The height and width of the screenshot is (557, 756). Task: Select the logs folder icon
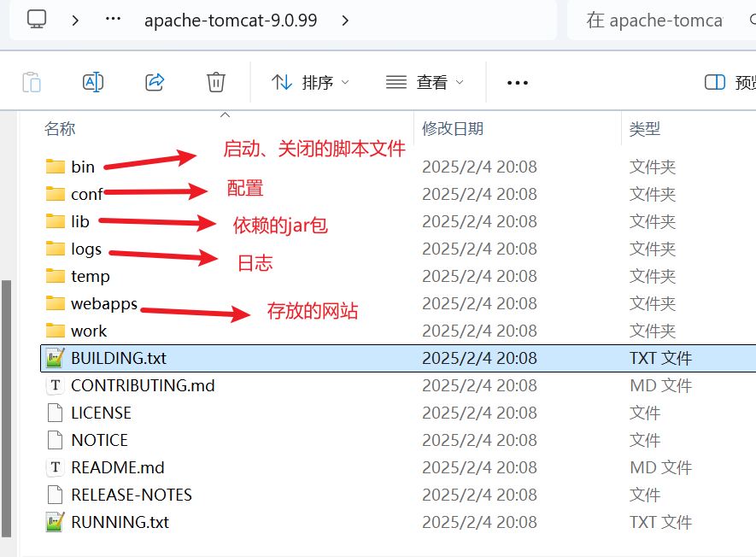(x=55, y=249)
